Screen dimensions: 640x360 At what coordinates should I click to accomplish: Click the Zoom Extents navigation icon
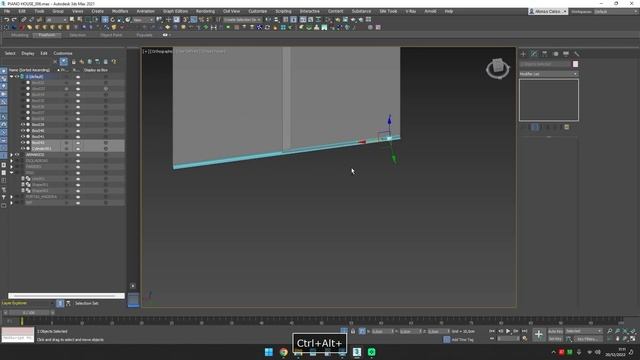pos(625,331)
